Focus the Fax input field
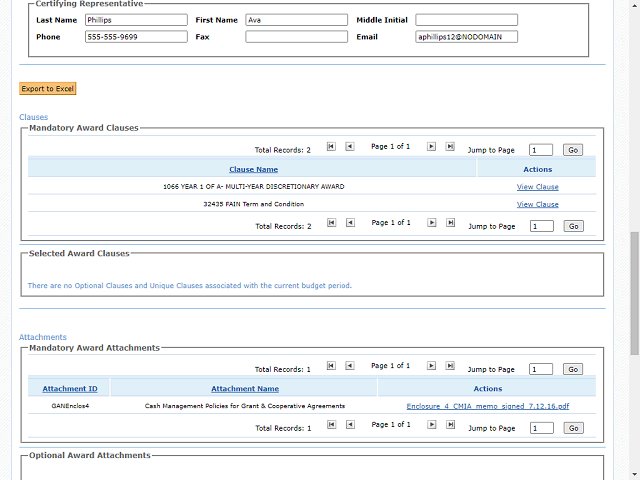This screenshot has width=640, height=480. pyautogui.click(x=296, y=37)
